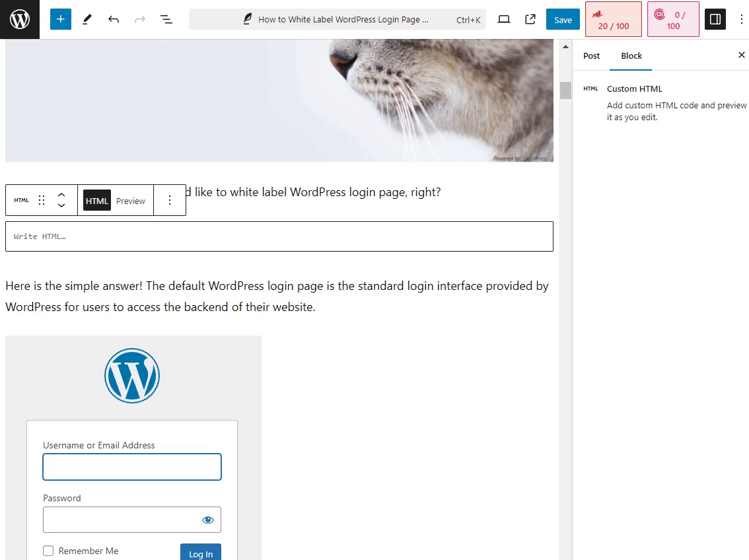
Task: Toggle the block inserter plus button
Action: [x=61, y=19]
